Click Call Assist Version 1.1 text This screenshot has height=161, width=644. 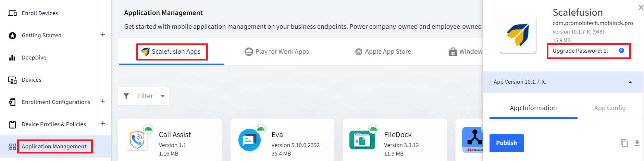pos(172,145)
